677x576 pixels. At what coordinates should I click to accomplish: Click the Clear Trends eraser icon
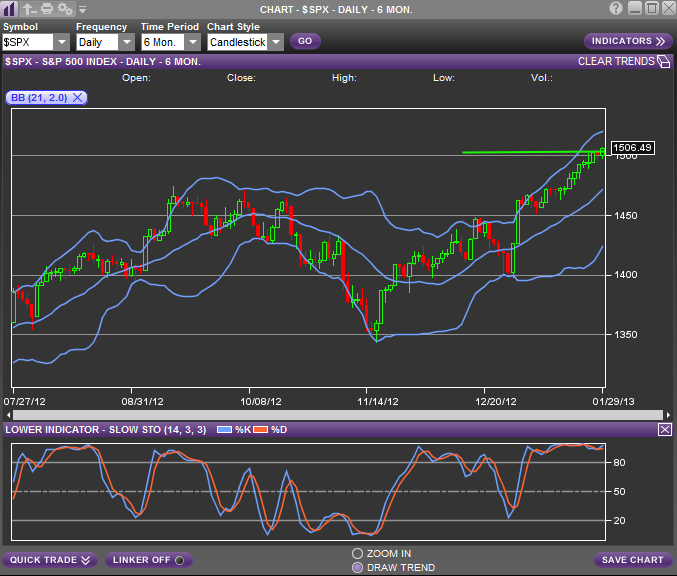coord(662,62)
